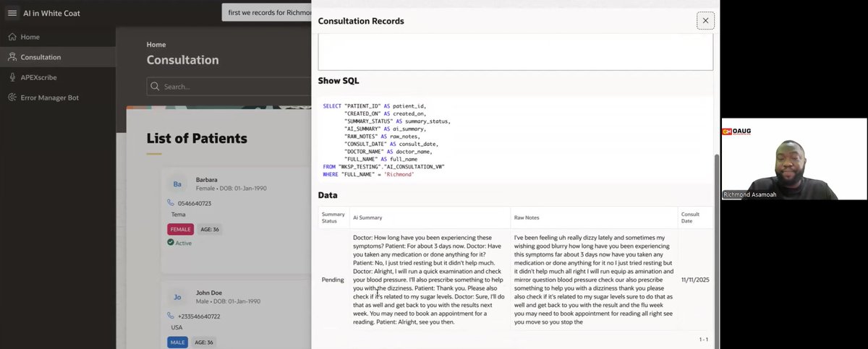Click John Doe's phone icon
868x349 pixels.
[x=171, y=316]
